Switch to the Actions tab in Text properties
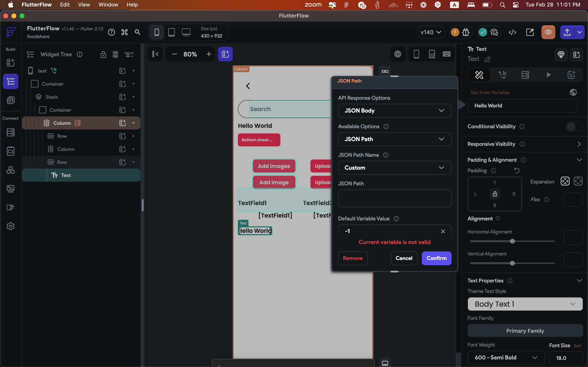 [503, 75]
